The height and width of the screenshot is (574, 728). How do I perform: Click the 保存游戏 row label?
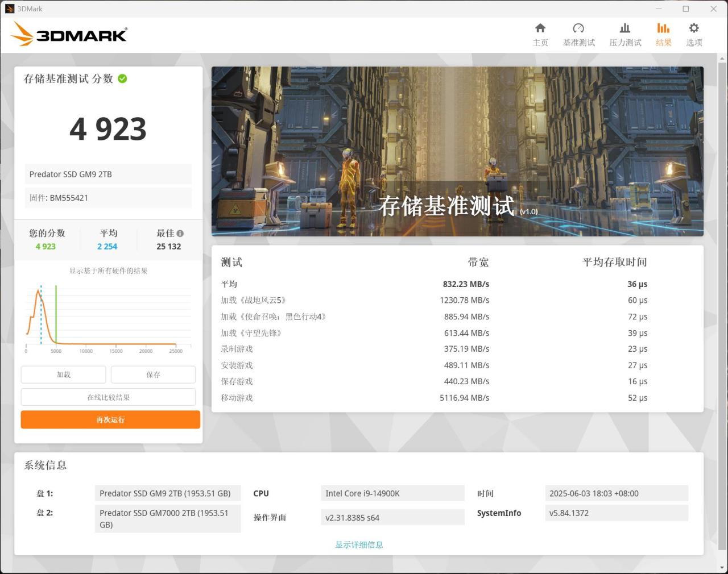[237, 381]
